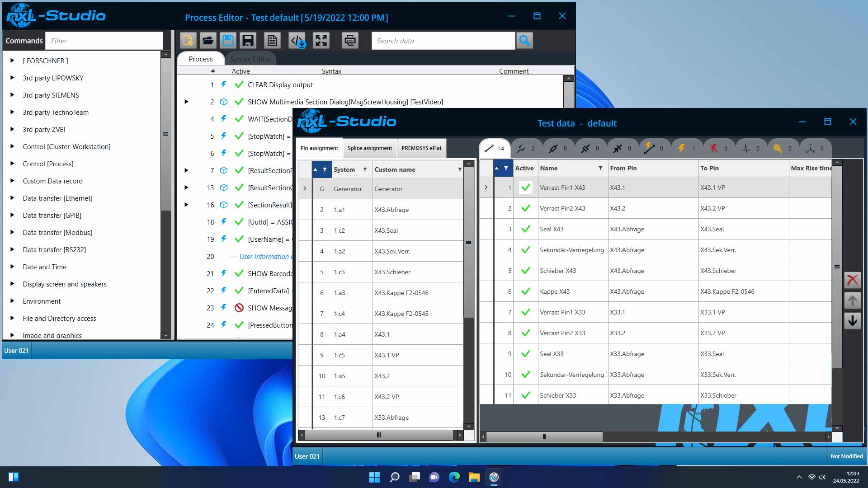Click the move down arrow button
The image size is (868, 488).
tap(852, 321)
